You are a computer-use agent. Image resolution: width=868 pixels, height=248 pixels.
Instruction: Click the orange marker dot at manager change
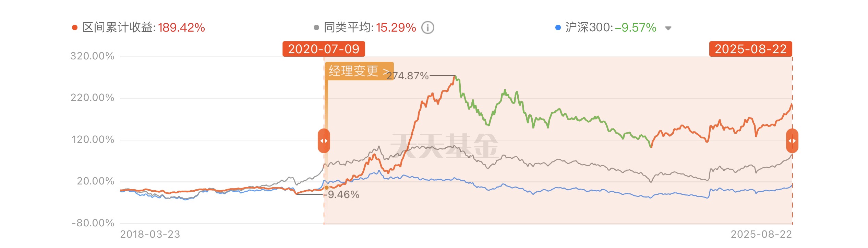[326, 188]
